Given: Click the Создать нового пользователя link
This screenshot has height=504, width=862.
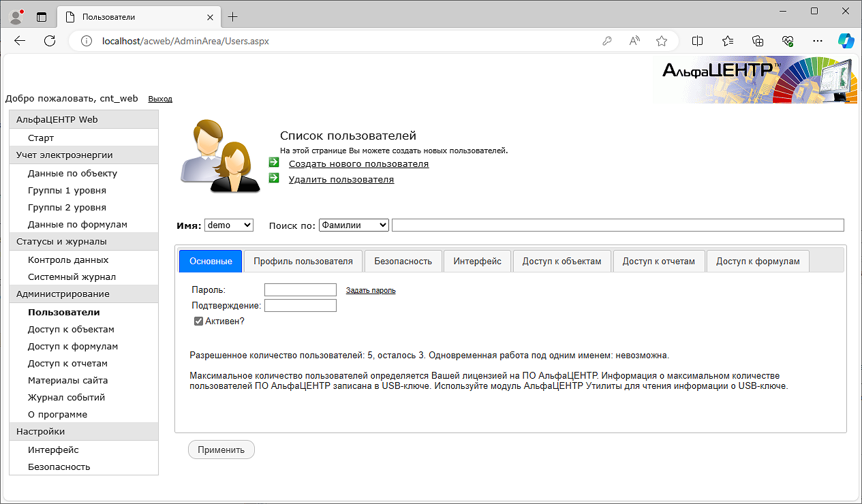Looking at the screenshot, I should pos(358,163).
